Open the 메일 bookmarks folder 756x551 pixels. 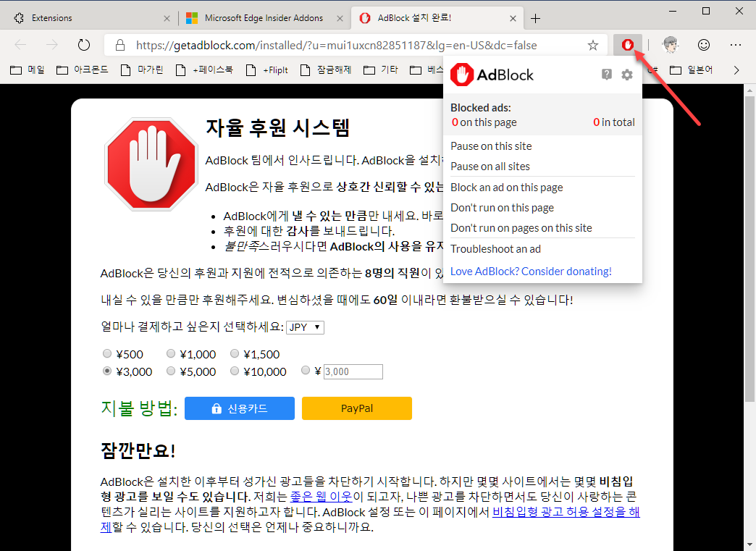[x=28, y=70]
